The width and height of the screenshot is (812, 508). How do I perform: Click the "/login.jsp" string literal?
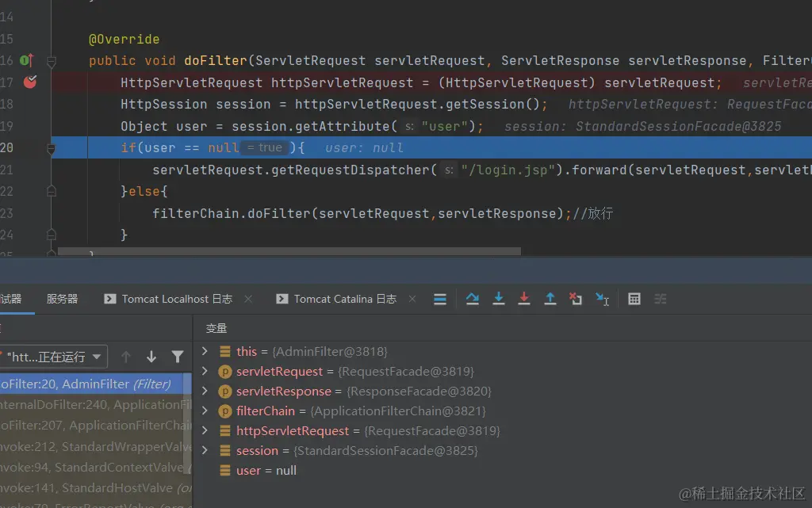[507, 170]
